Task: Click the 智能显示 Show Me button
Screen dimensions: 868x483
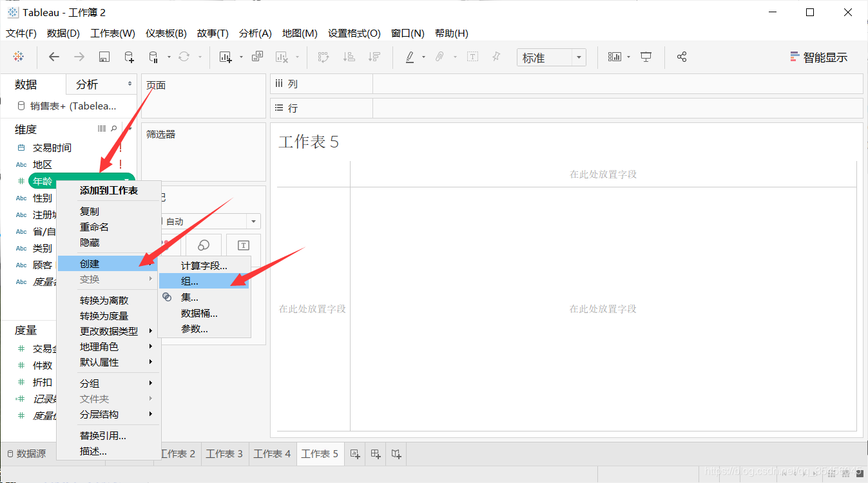Action: pyautogui.click(x=819, y=57)
